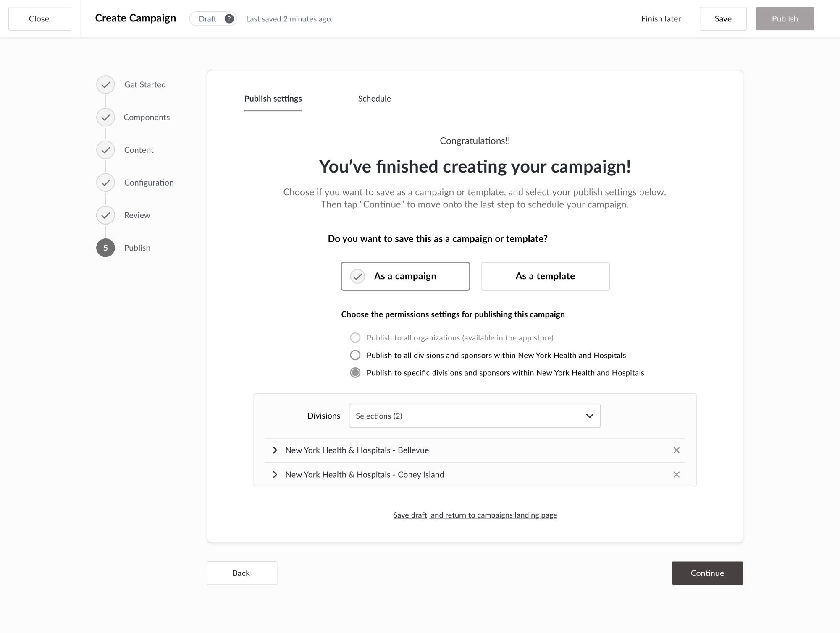Click the step 5 Publish circle

(105, 248)
